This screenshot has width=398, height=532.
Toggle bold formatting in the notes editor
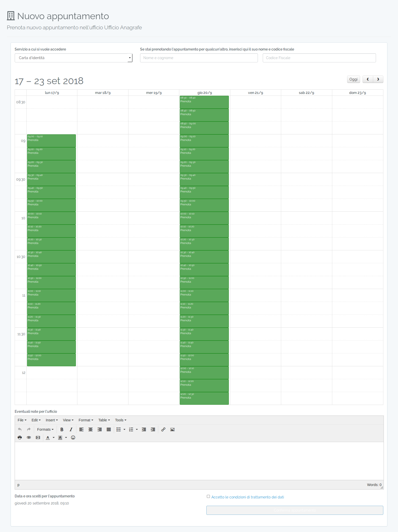click(x=62, y=429)
